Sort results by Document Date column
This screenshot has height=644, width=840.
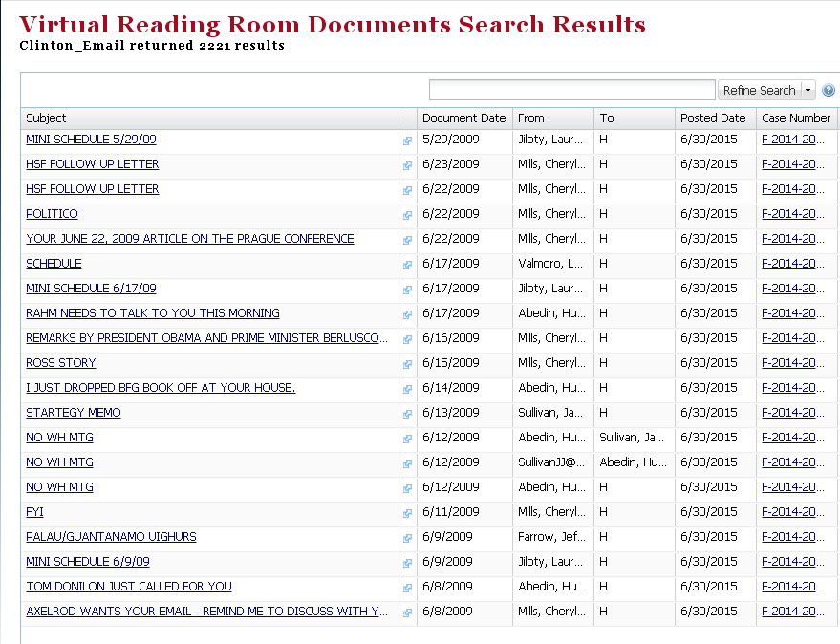pos(463,118)
